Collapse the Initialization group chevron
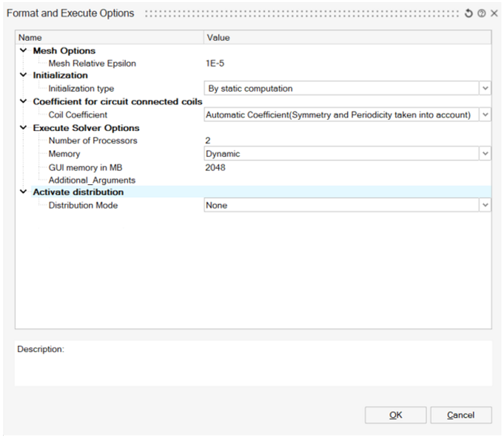This screenshot has width=504, height=437. (23, 75)
